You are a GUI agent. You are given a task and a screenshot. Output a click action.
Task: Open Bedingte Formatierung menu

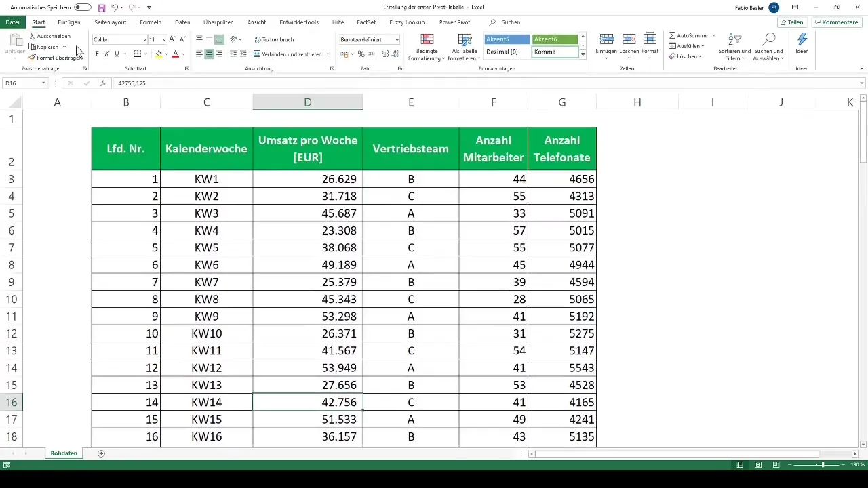pos(427,46)
